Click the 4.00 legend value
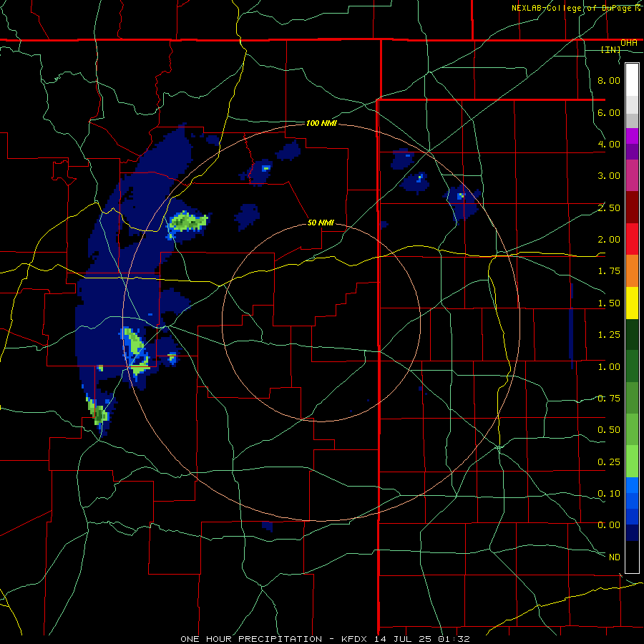This screenshot has width=644, height=644. click(x=609, y=144)
